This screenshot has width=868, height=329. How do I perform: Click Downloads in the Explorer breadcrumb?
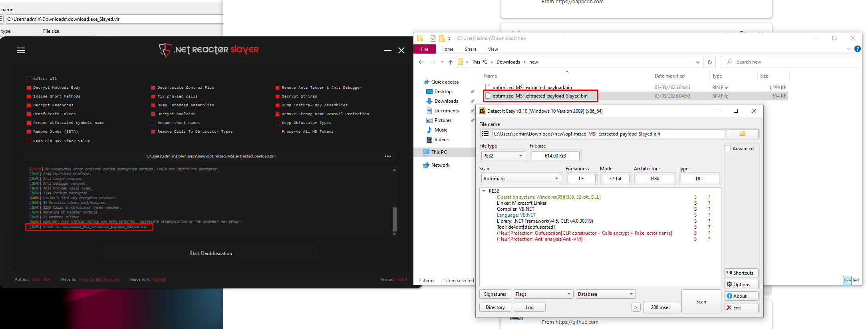coord(508,62)
